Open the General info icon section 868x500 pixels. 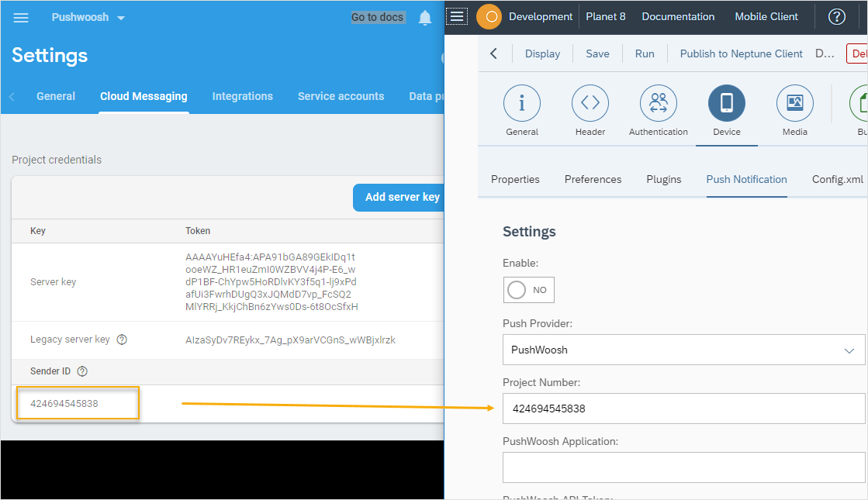coord(522,103)
